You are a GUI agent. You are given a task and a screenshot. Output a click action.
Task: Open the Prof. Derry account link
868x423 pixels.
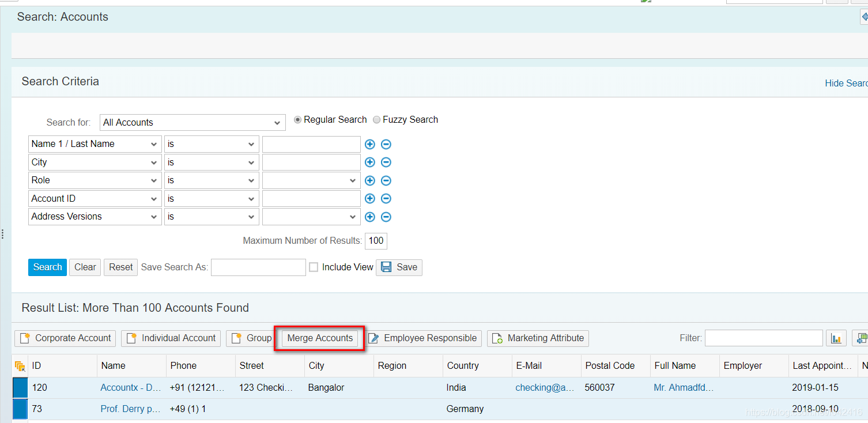pos(131,409)
